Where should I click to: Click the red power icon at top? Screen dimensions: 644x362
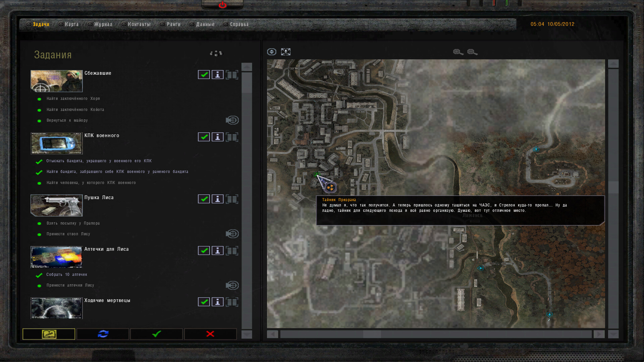[x=222, y=5]
